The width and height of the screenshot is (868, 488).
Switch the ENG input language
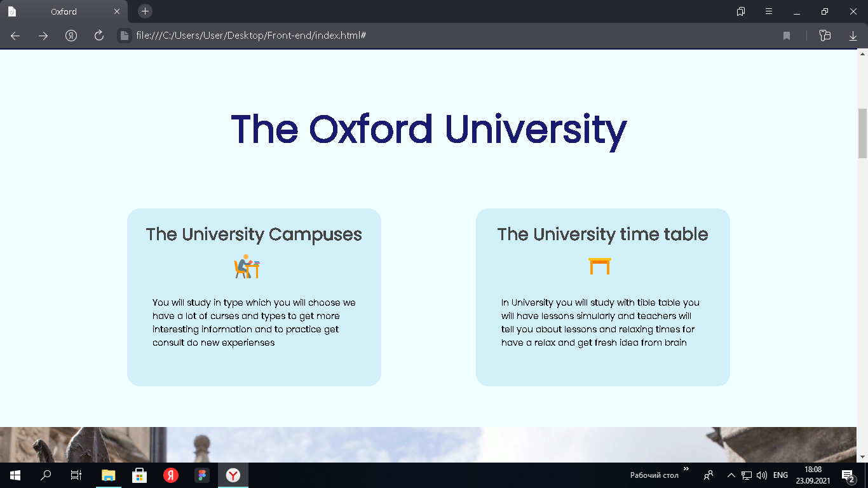coord(780,475)
